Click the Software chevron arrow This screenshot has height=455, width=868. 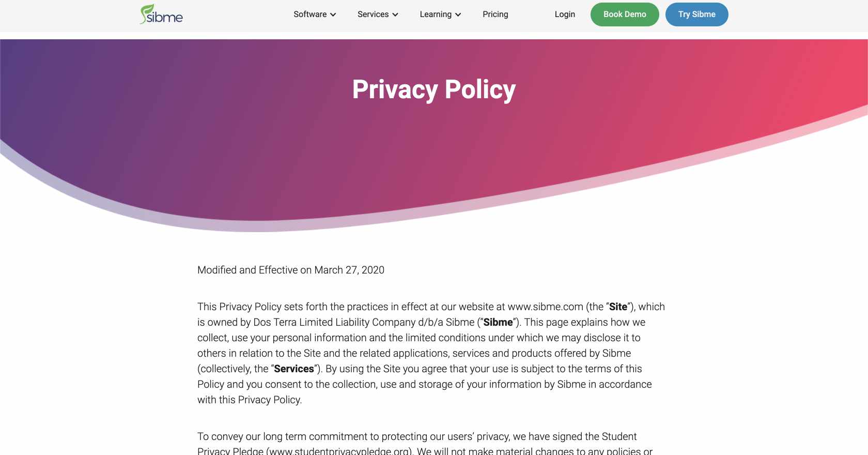[333, 15]
